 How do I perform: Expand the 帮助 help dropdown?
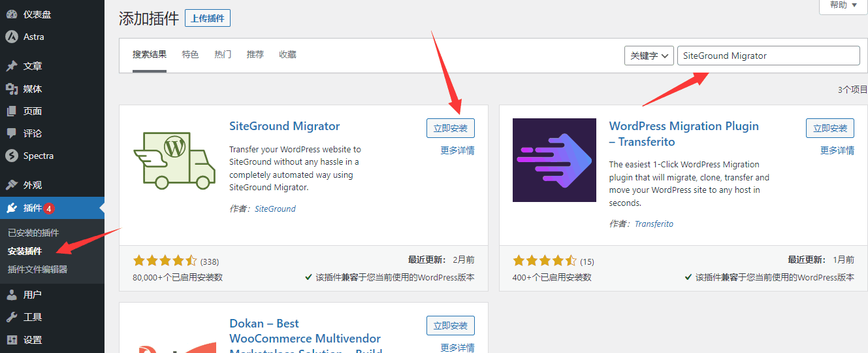pyautogui.click(x=843, y=5)
